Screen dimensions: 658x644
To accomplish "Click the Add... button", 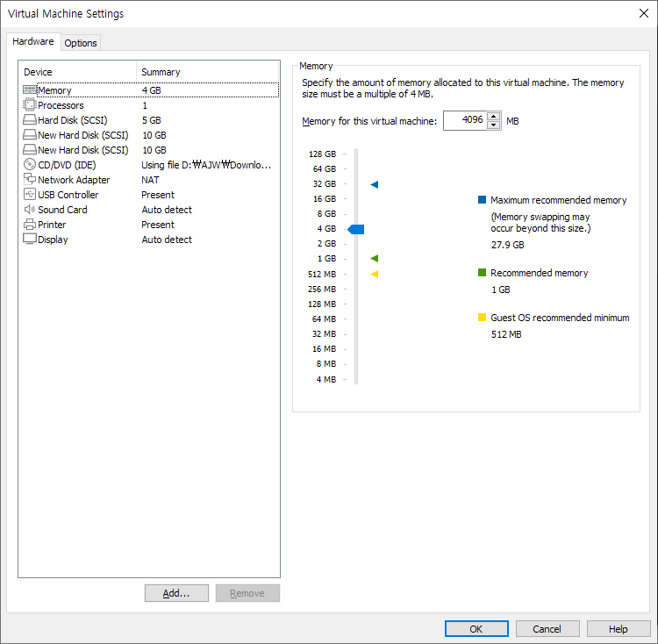I will click(176, 593).
